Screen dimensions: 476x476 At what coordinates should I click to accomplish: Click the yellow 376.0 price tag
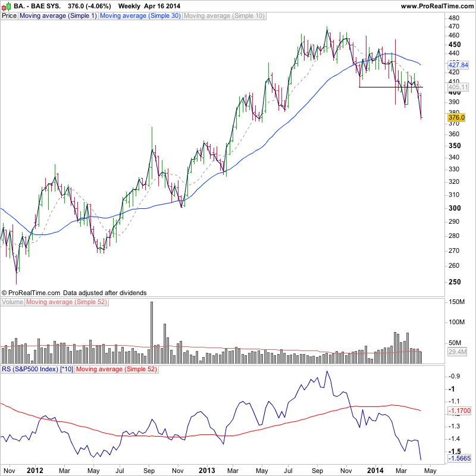click(456, 117)
